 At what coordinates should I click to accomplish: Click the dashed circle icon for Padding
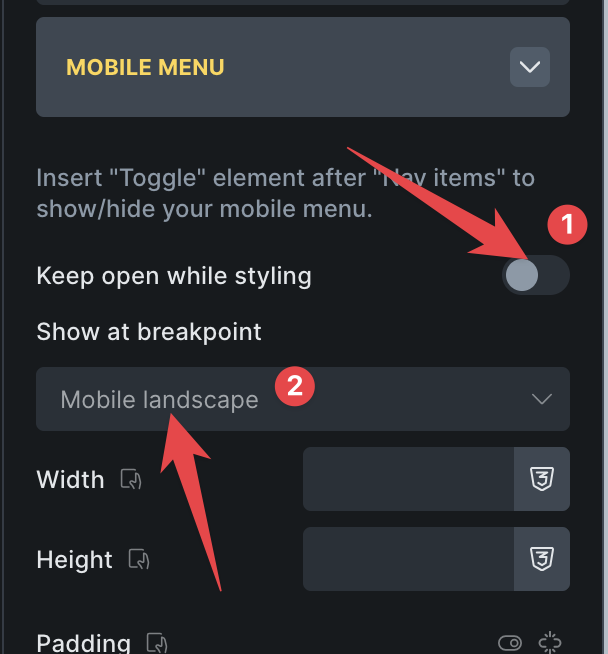[550, 643]
